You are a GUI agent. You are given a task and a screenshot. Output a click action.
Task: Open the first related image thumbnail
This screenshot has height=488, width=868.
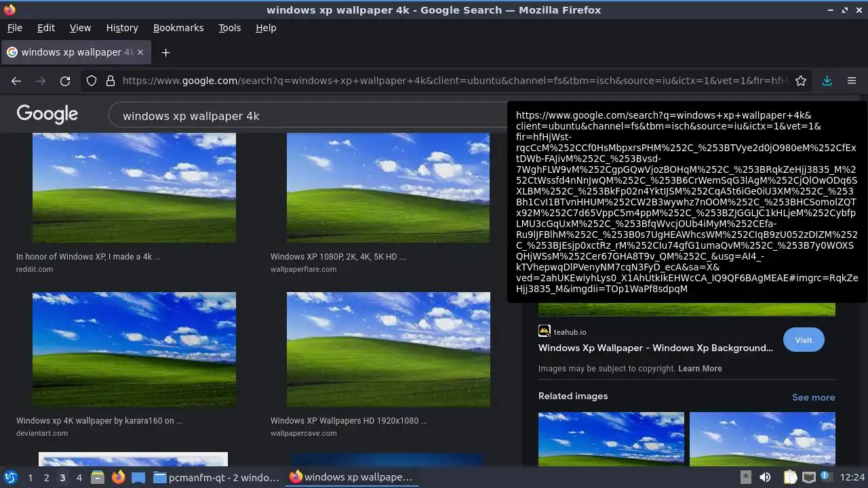[x=611, y=439]
